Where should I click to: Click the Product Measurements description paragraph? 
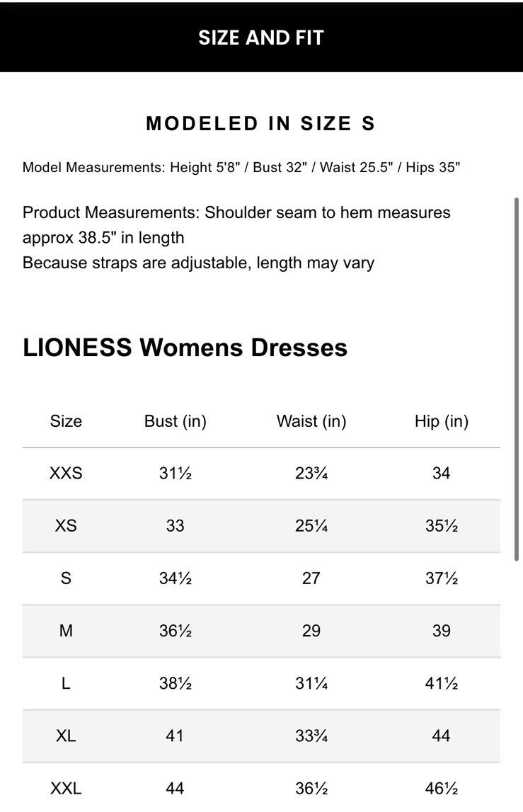(236, 237)
